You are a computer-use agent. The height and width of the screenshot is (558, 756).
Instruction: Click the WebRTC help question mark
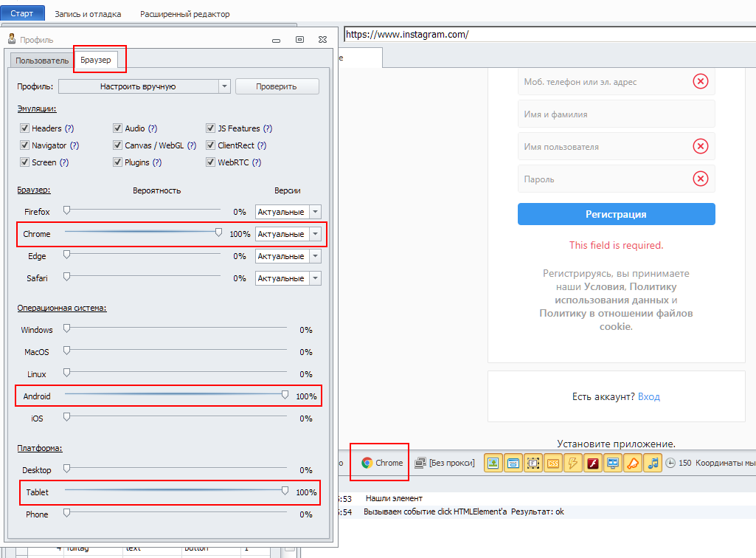(x=257, y=162)
